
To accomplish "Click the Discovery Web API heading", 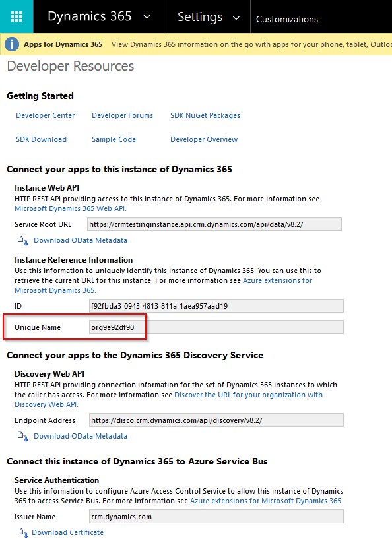I will [49, 374].
